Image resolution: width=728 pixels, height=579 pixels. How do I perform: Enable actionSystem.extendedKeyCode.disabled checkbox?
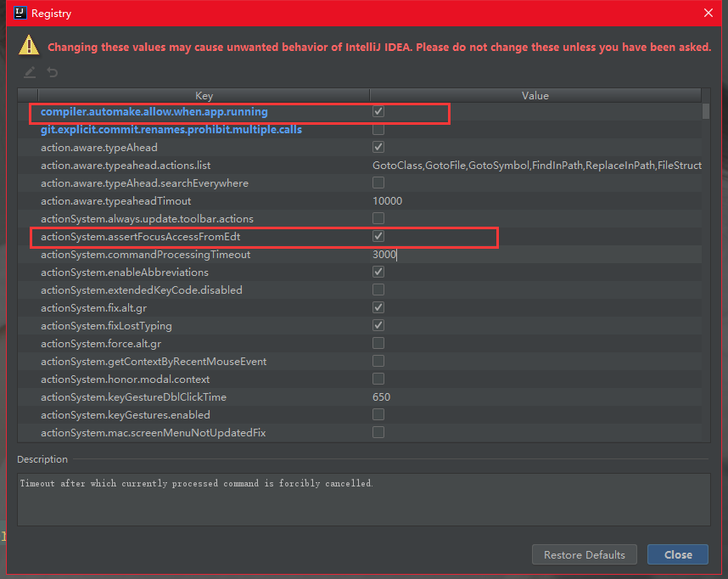[x=378, y=289]
